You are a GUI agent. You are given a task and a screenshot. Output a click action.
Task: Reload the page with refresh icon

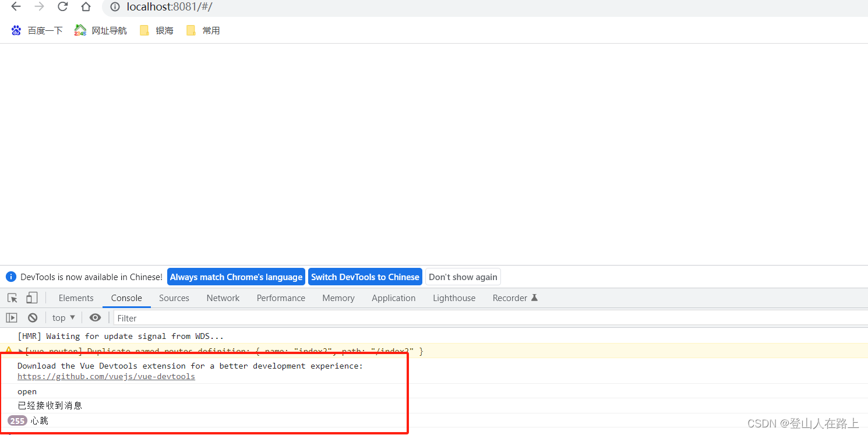[62, 7]
